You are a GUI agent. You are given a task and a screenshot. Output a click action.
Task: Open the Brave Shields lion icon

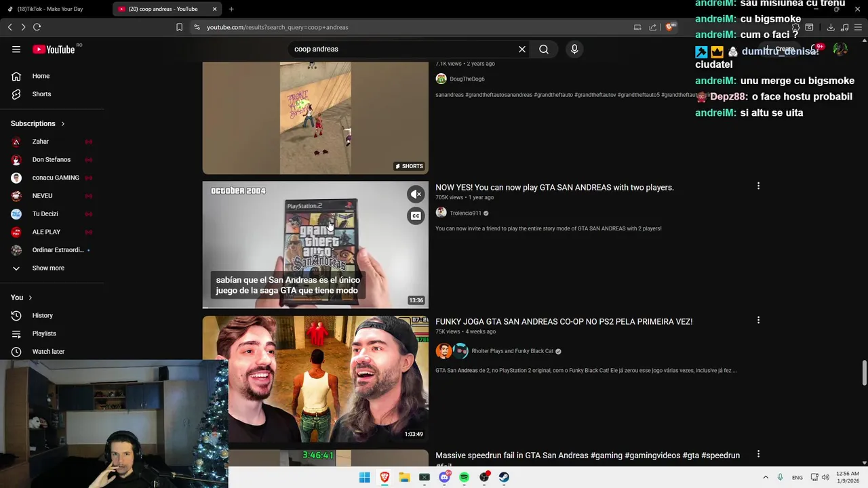(x=669, y=27)
